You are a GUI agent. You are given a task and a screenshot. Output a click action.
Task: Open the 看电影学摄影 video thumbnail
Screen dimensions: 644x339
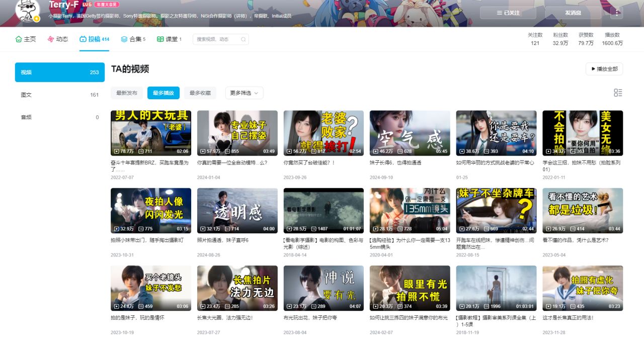[324, 211]
